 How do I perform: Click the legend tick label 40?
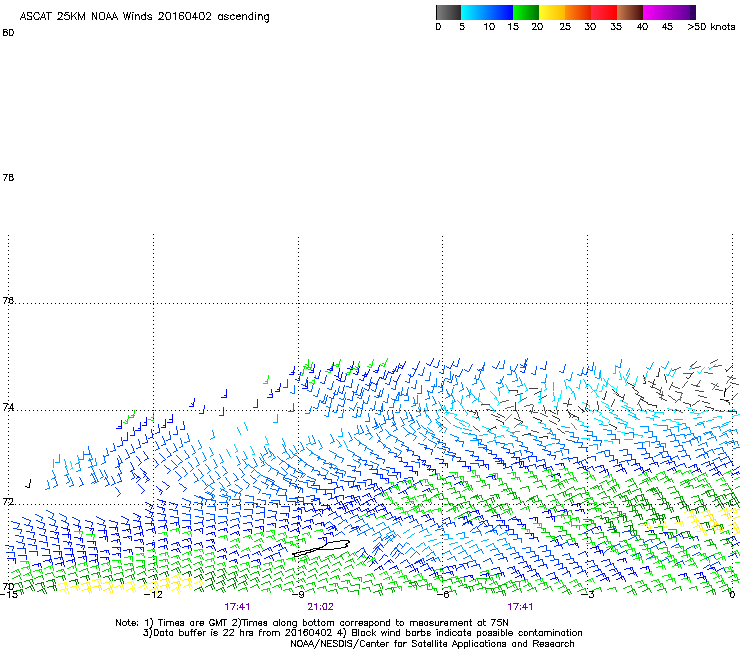pos(642,27)
